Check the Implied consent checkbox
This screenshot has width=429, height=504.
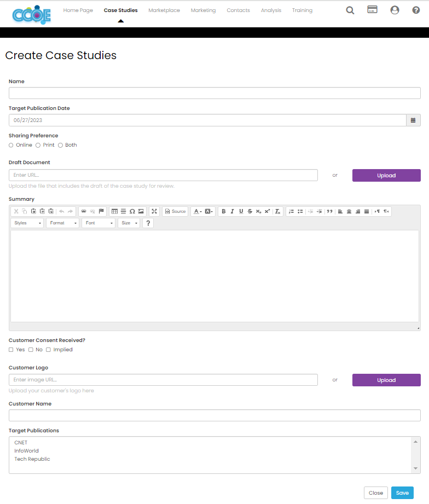coord(48,350)
